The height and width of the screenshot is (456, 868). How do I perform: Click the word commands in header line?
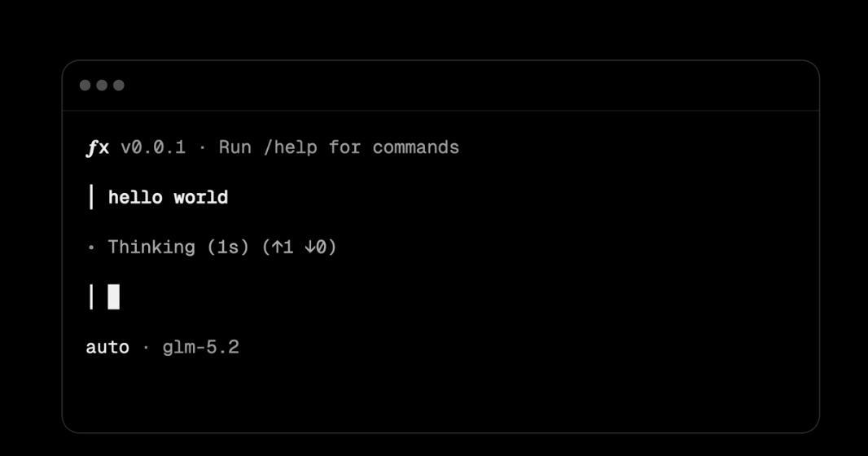(416, 147)
